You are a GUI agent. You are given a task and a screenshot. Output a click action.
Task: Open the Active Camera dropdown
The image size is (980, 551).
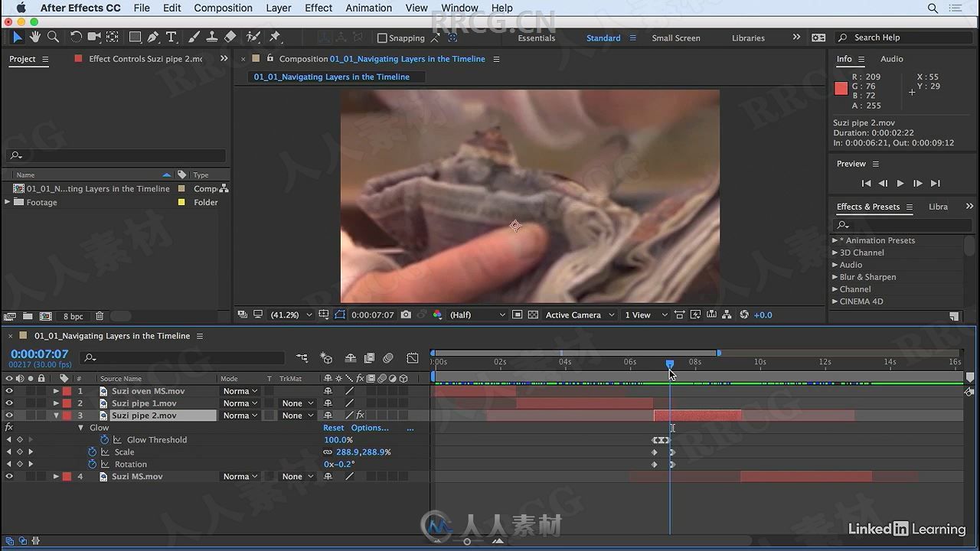[x=580, y=315]
